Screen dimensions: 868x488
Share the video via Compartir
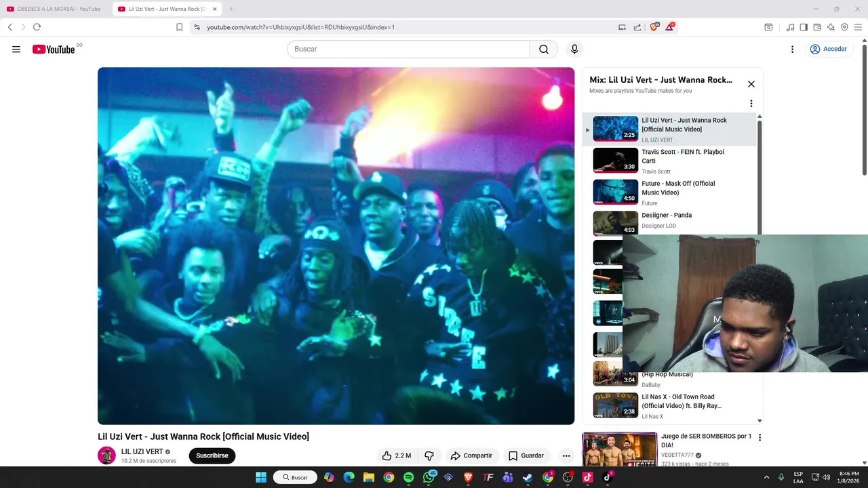point(471,455)
